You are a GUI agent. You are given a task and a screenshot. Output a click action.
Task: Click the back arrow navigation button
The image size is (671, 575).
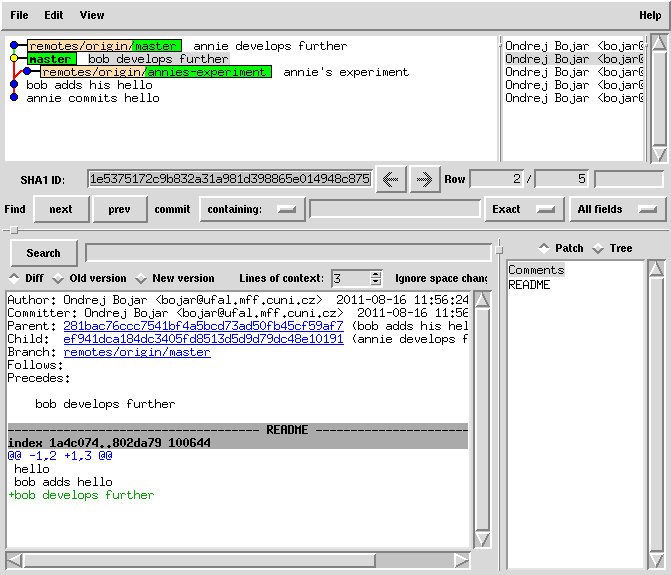[x=391, y=179]
